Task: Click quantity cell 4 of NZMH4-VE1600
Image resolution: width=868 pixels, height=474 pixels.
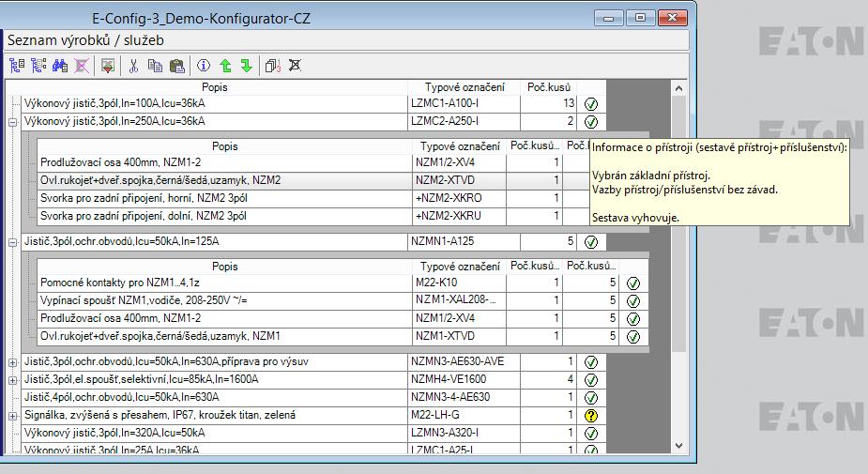Action: [x=549, y=379]
